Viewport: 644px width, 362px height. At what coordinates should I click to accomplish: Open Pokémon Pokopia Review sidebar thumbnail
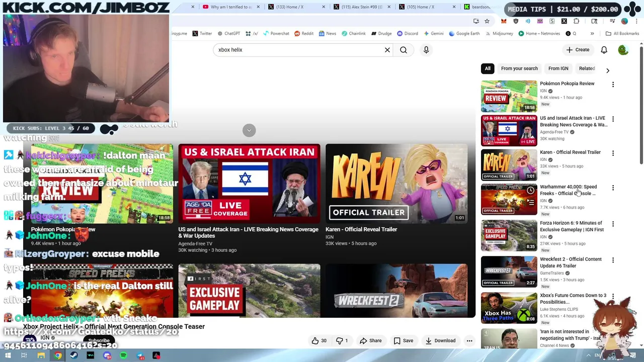click(509, 97)
